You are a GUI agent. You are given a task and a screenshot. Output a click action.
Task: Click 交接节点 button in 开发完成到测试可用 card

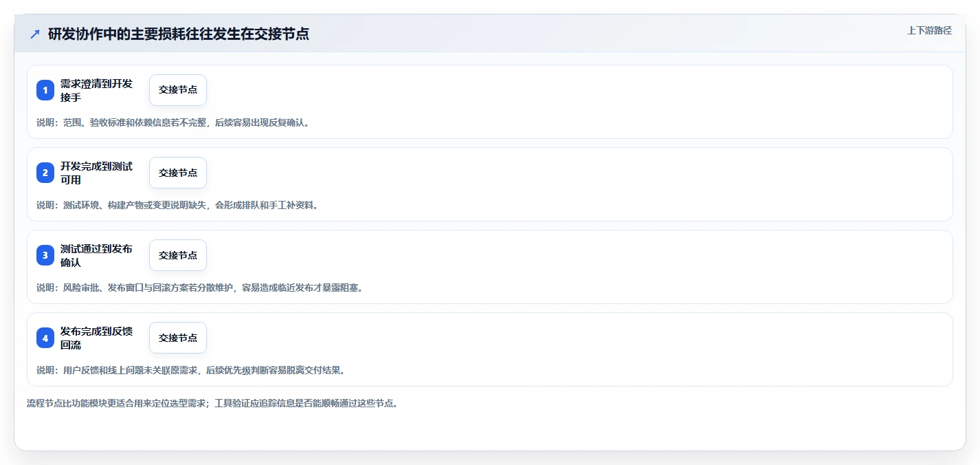tap(178, 173)
